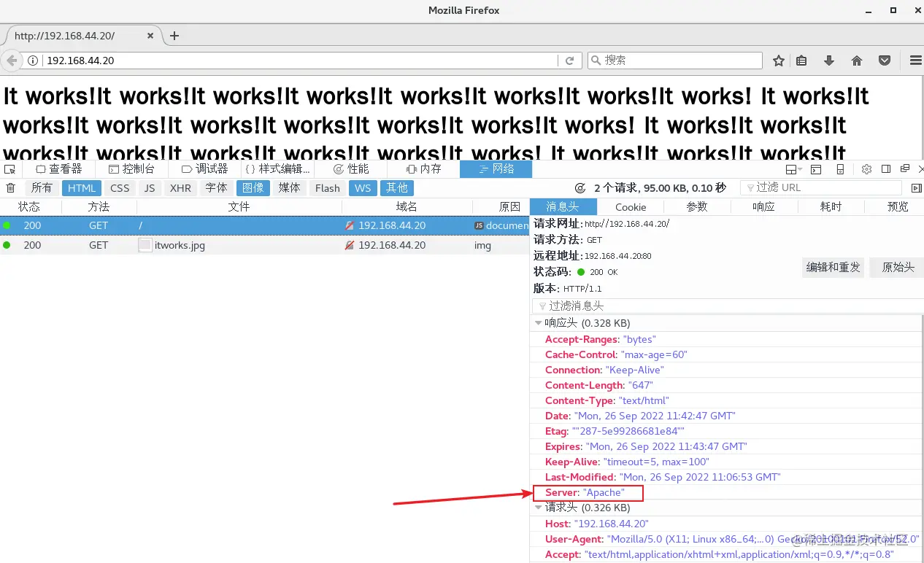Switch to the 性能 Performance tab

click(350, 169)
